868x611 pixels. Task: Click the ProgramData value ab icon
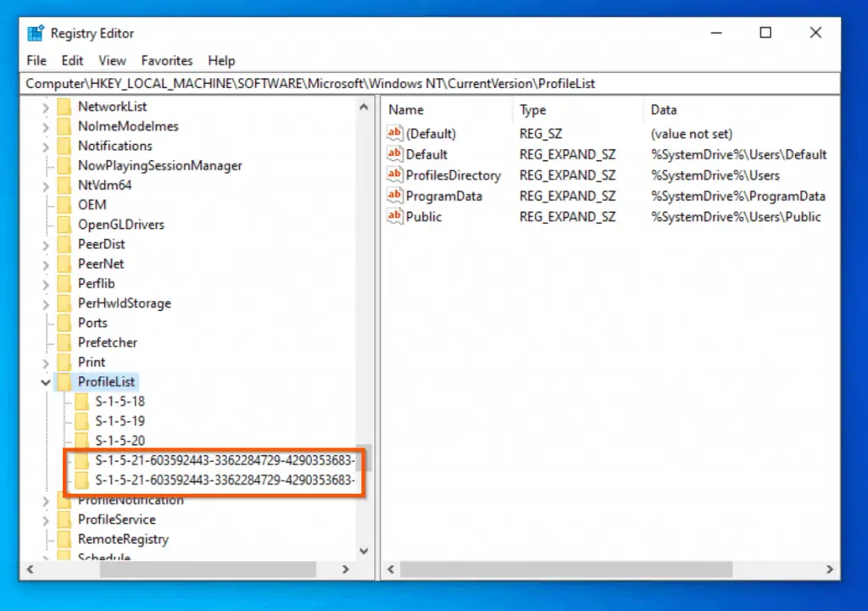point(393,196)
